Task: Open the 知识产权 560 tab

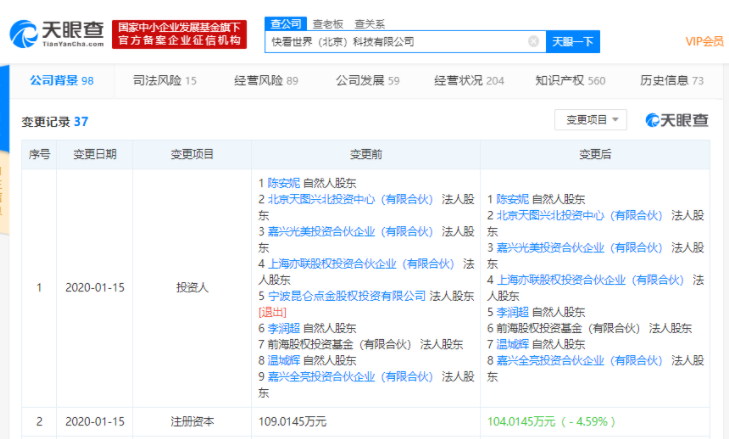Action: click(x=570, y=80)
